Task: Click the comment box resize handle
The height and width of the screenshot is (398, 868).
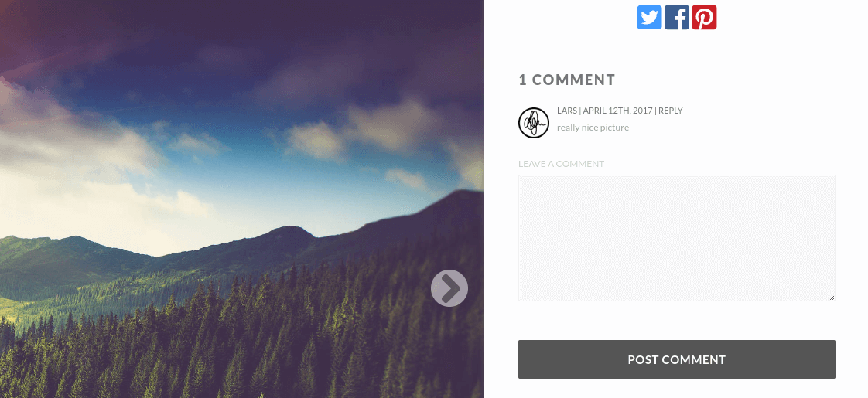Action: pyautogui.click(x=832, y=298)
